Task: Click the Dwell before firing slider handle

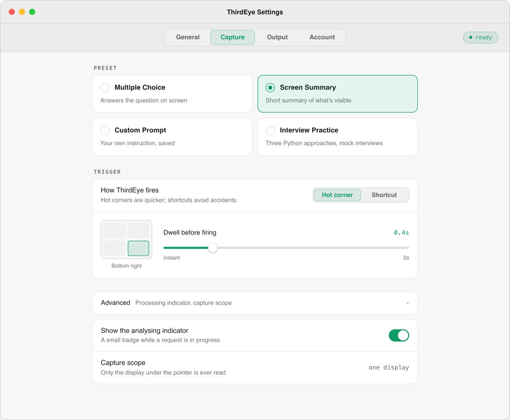Action: coord(213,248)
